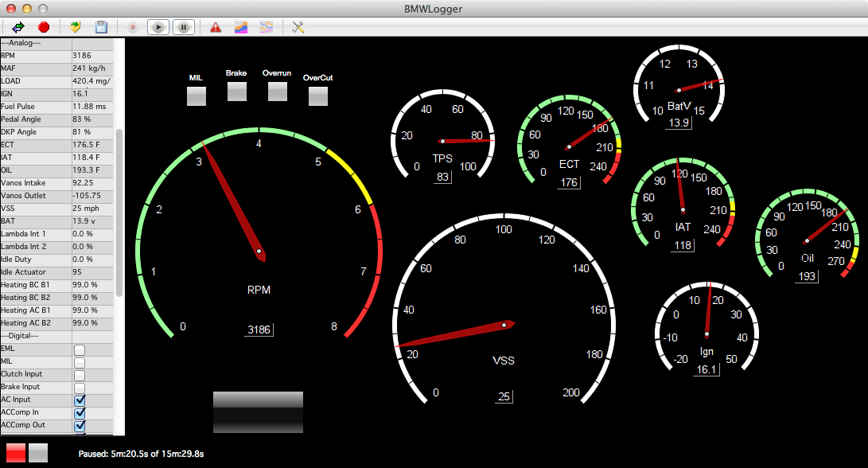868x468 pixels.
Task: Click the Brake indicator light
Action: click(x=237, y=92)
